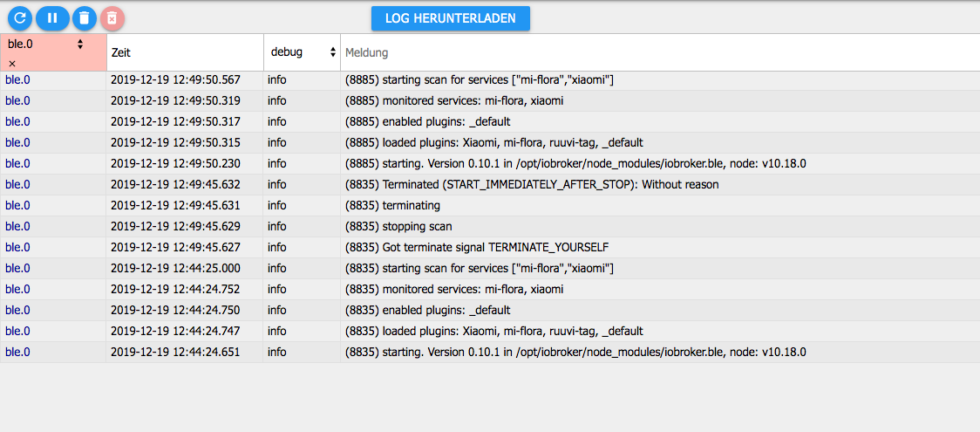Pause the log output
Screen dimensions: 980x432
(52, 18)
